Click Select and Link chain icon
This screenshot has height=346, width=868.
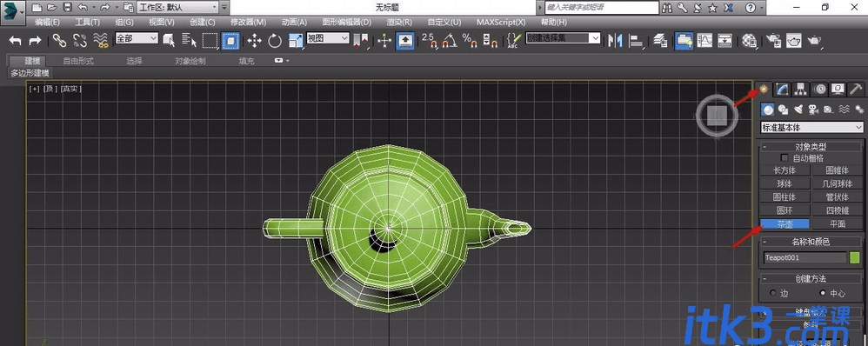pyautogui.click(x=59, y=40)
